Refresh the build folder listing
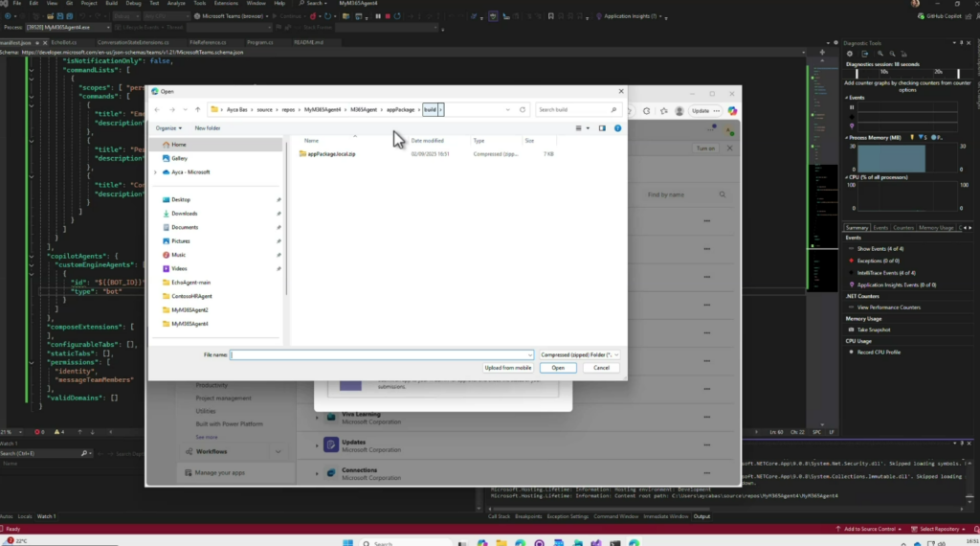Viewport: 980px width, 546px height. [x=523, y=109]
